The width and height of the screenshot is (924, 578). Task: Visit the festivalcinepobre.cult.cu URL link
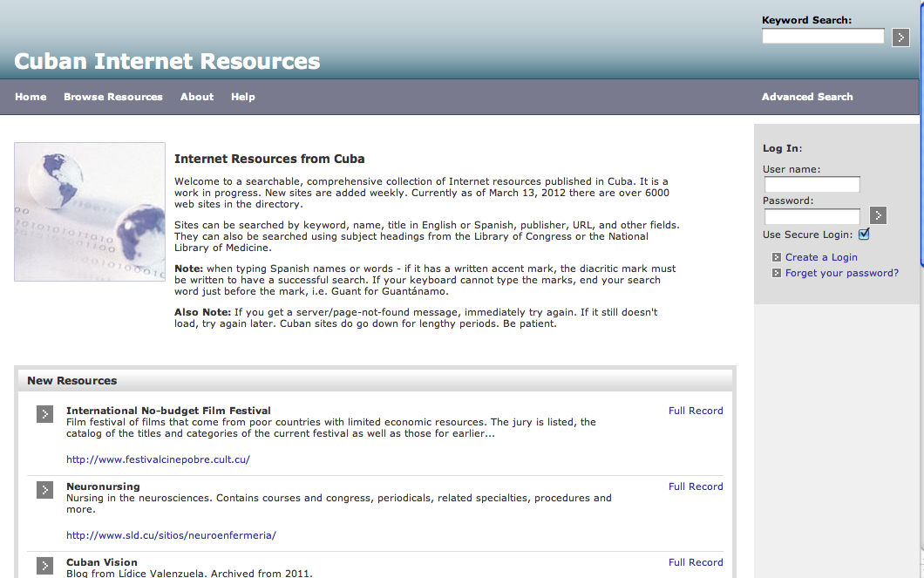158,459
